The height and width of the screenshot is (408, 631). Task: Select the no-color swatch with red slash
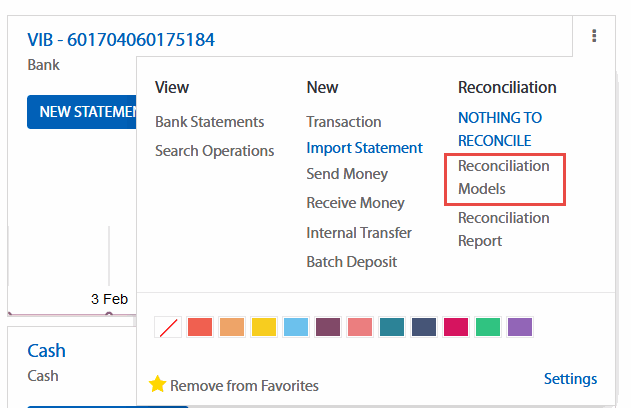click(168, 327)
